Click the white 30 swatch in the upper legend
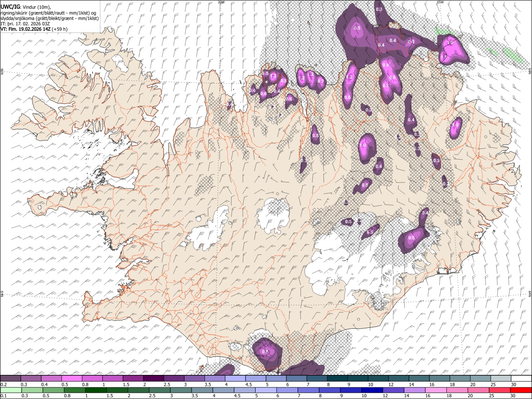The height and width of the screenshot is (399, 532). tap(521, 378)
